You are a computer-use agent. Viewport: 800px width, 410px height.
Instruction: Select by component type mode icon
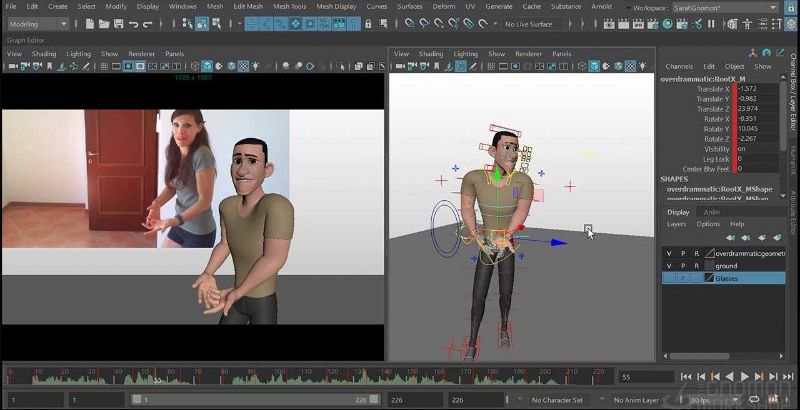[x=216, y=24]
